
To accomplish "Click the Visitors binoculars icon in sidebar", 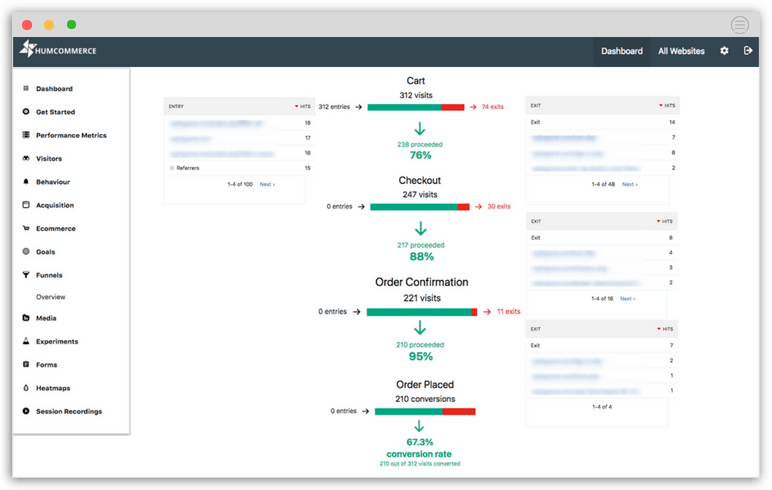I will 25,158.
